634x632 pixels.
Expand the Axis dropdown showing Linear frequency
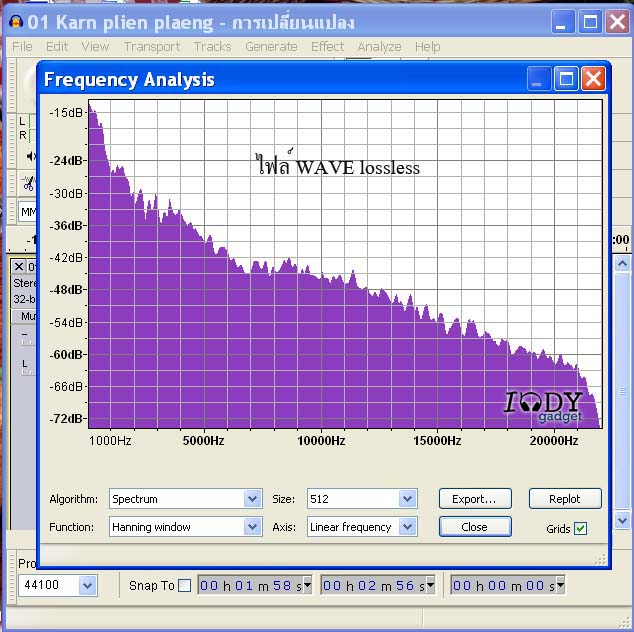coord(408,527)
